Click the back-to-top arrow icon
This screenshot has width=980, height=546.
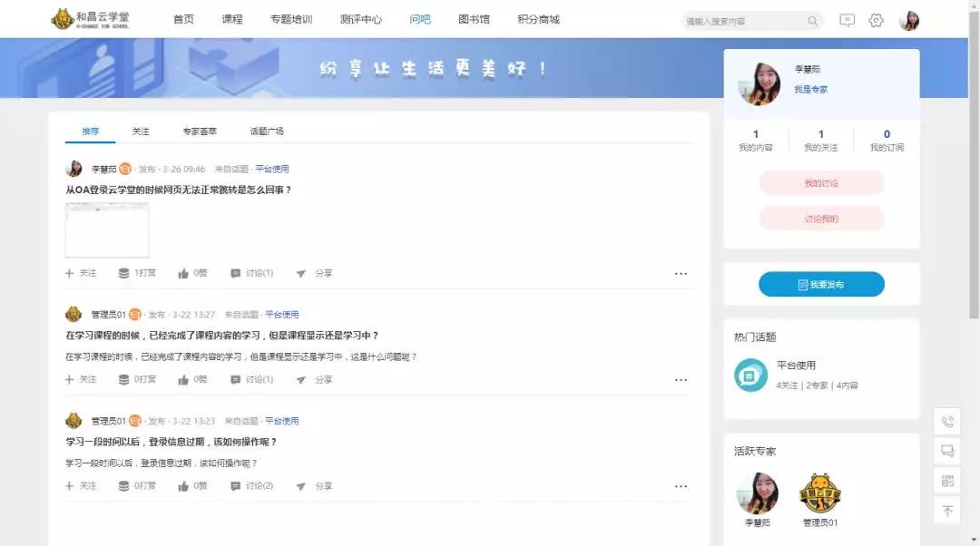[x=947, y=512]
